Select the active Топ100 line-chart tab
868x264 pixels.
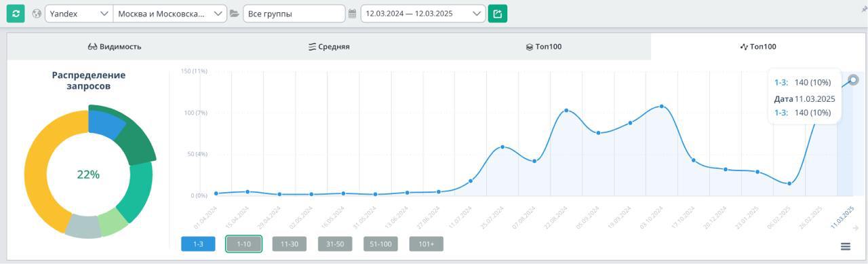point(757,47)
